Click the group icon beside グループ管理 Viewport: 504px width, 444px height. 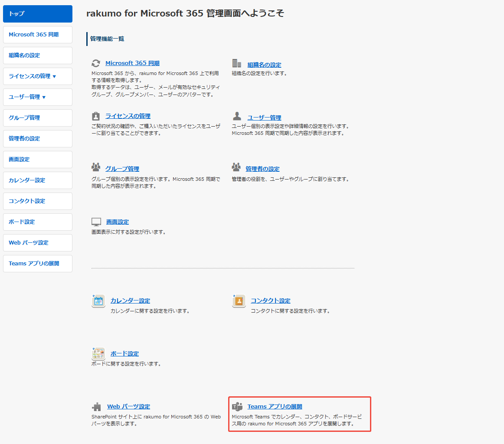click(x=96, y=167)
